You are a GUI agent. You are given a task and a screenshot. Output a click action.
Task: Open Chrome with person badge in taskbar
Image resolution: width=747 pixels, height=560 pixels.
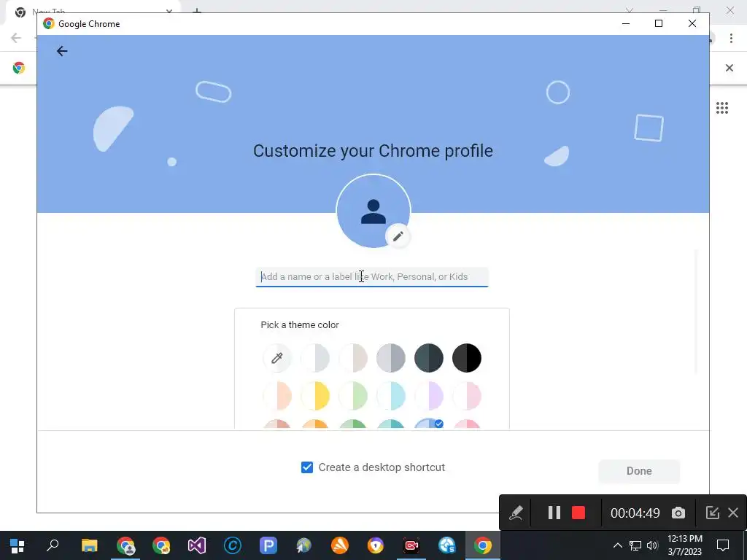tap(125, 545)
